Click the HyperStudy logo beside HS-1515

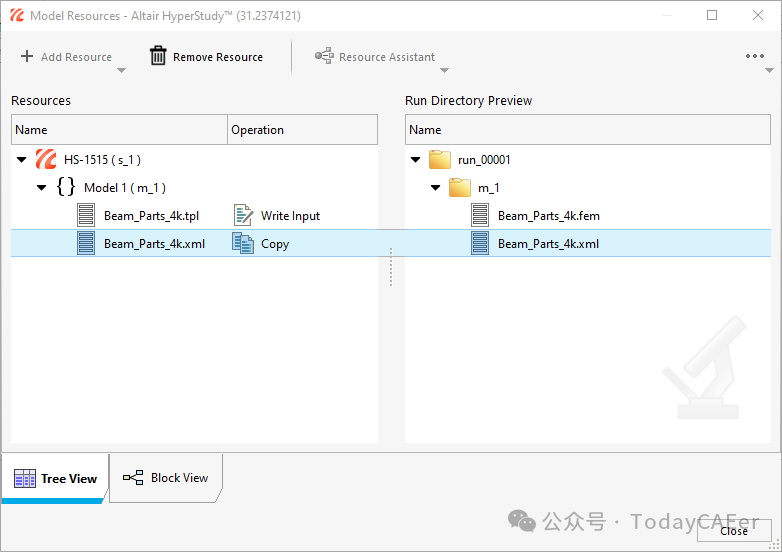click(x=46, y=160)
